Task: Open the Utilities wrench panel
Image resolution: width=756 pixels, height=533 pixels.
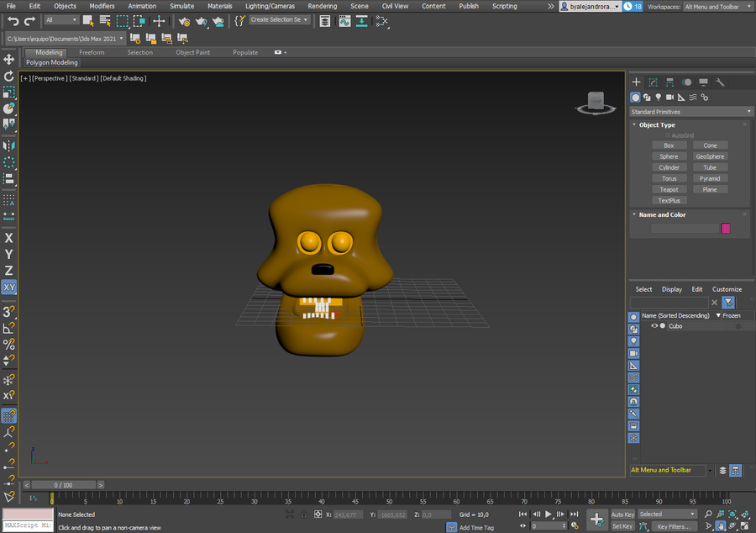Action: pos(720,82)
